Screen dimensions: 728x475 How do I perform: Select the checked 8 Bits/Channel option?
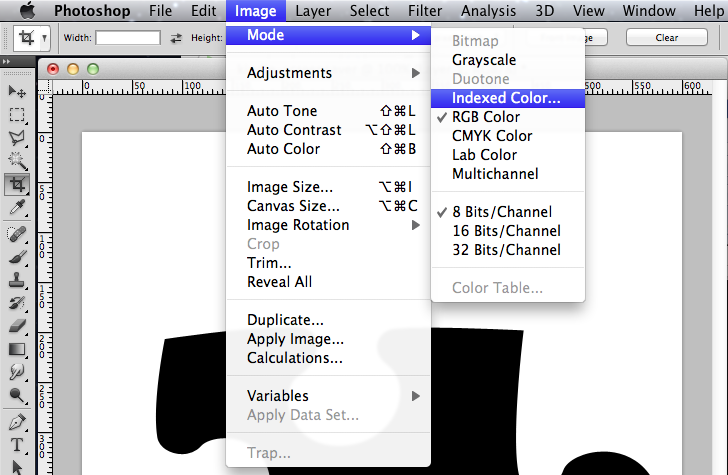pos(508,212)
